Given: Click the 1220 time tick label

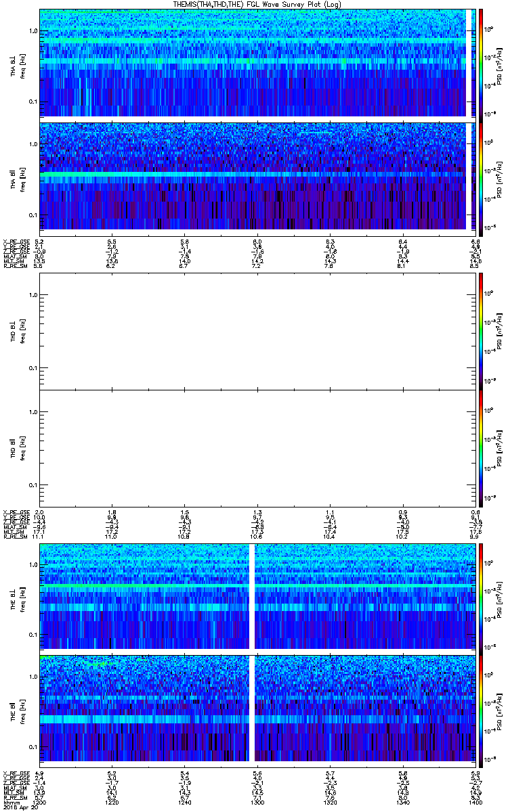Looking at the screenshot, I should click(112, 801).
